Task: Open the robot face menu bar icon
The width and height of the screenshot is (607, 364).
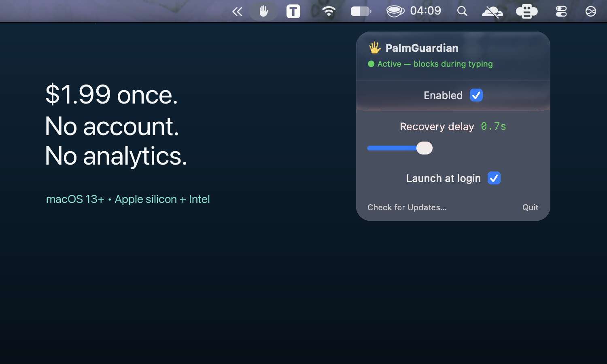Action: 526,11
